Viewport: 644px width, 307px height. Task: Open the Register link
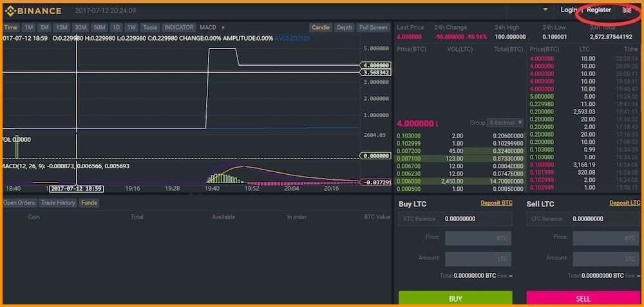pyautogui.click(x=599, y=10)
